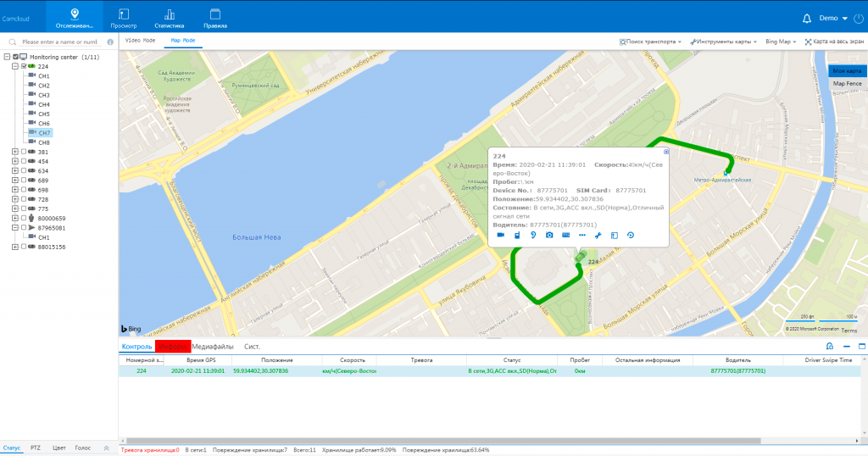
Task: Close the vehicle 224 info popup
Action: 666,152
